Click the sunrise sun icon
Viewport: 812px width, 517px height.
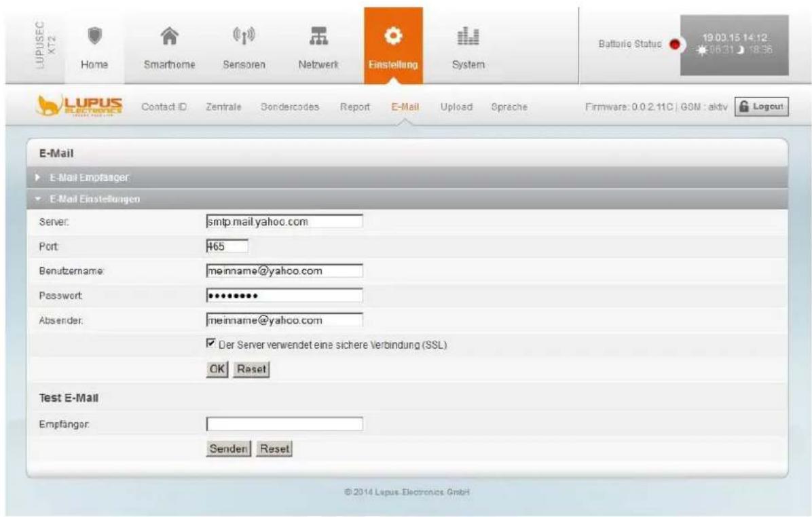point(702,50)
